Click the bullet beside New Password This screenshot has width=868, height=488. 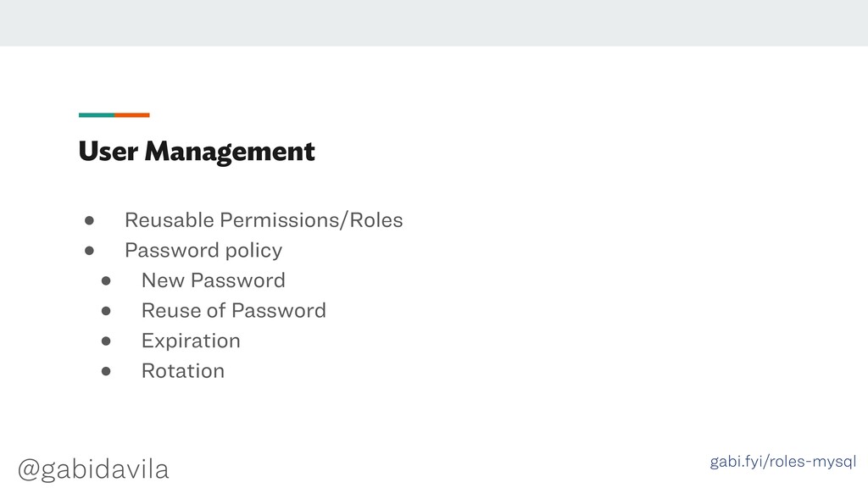(x=106, y=281)
